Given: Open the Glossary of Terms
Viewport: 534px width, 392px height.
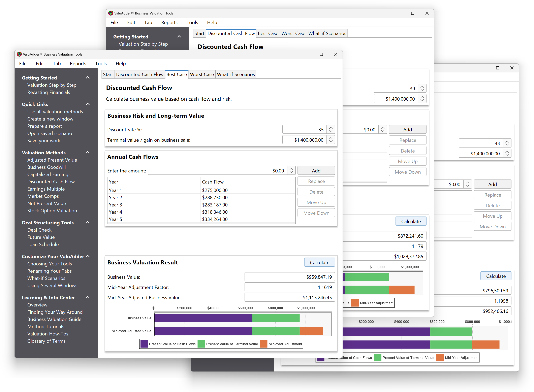Looking at the screenshot, I should (46, 341).
